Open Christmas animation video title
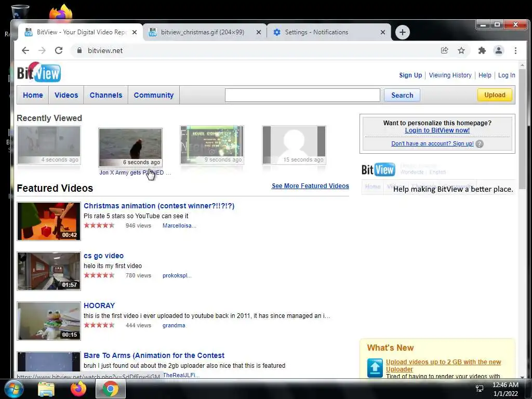Screen dimensions: 532x399 click(159, 206)
